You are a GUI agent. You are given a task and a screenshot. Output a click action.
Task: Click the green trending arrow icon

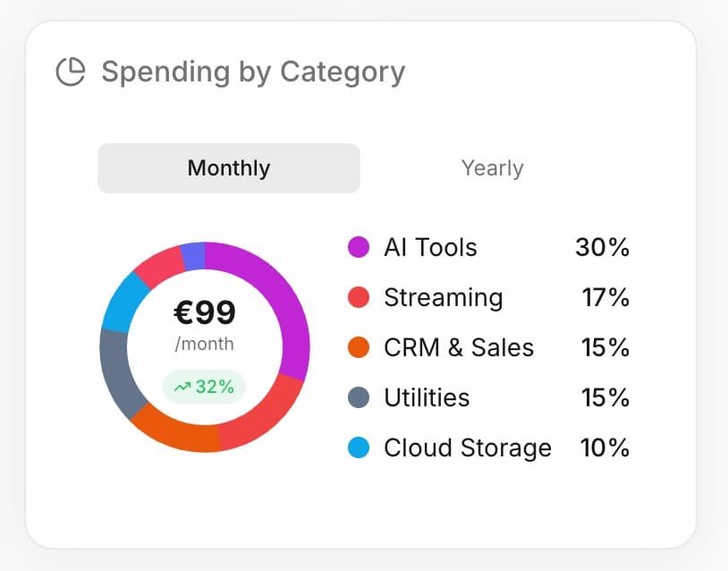point(182,387)
